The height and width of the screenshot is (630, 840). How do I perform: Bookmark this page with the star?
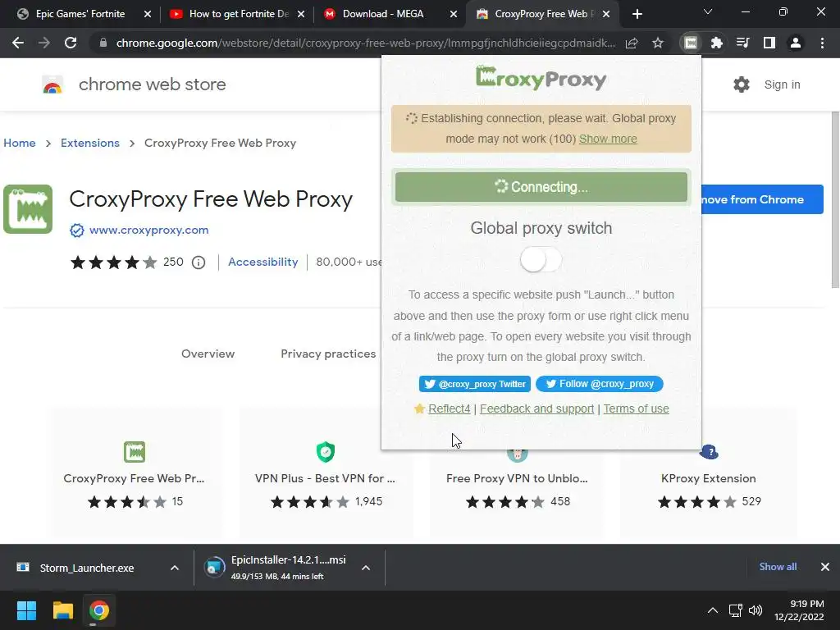pos(658,43)
